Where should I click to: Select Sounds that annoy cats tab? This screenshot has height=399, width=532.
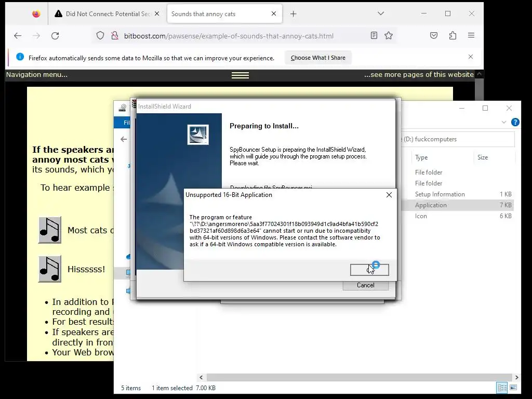click(220, 14)
